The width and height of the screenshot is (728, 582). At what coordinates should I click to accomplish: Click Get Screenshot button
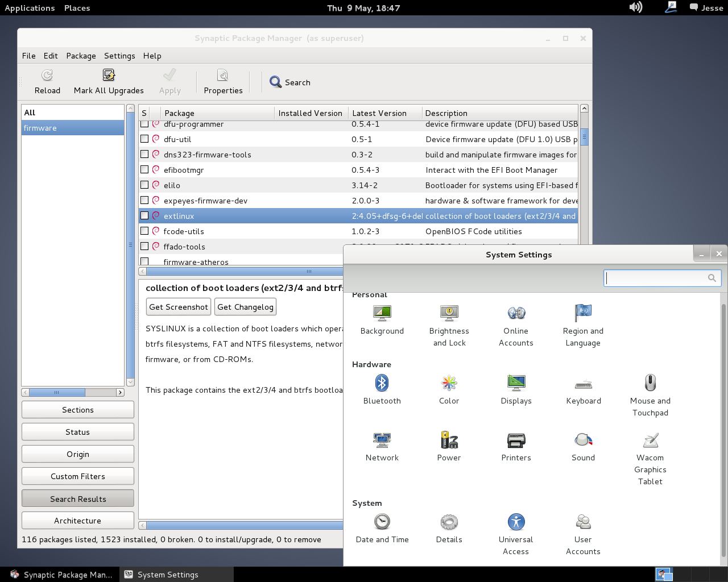coord(179,307)
